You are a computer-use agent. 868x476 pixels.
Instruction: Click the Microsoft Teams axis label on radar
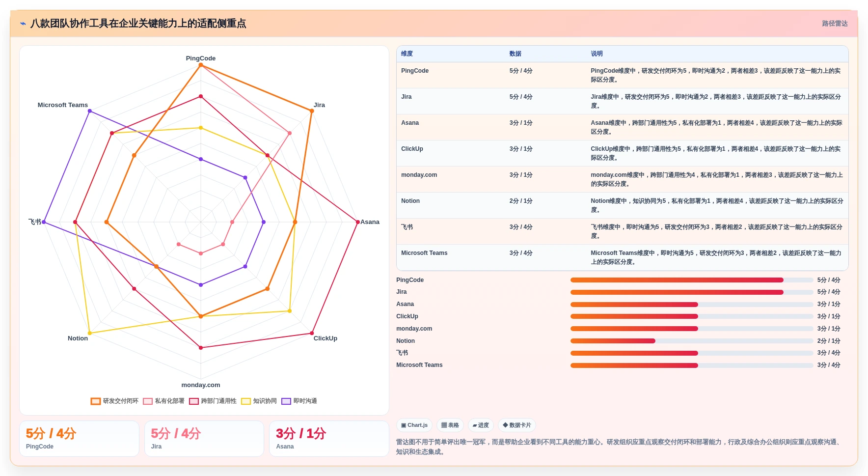[63, 105]
